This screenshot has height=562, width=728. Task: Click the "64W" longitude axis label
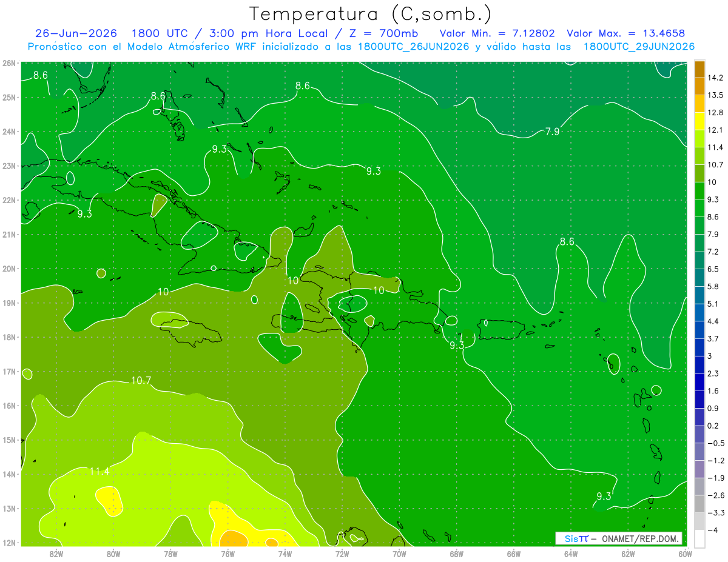pyautogui.click(x=571, y=553)
